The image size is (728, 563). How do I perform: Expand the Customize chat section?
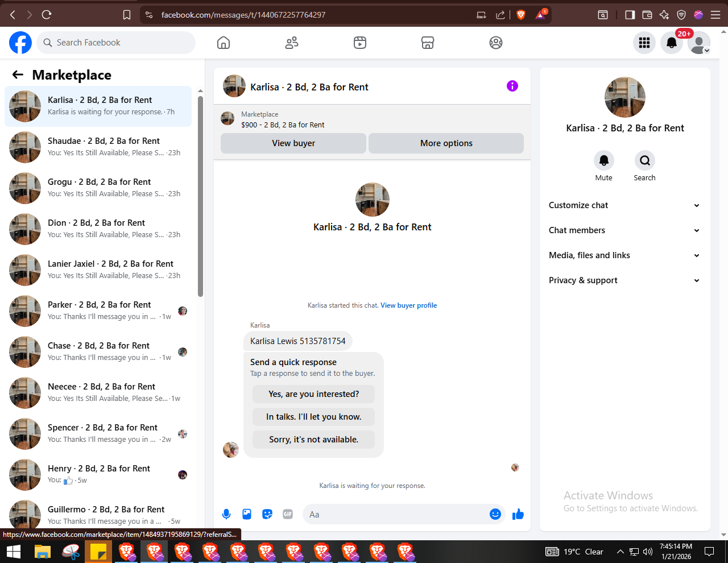[624, 205]
